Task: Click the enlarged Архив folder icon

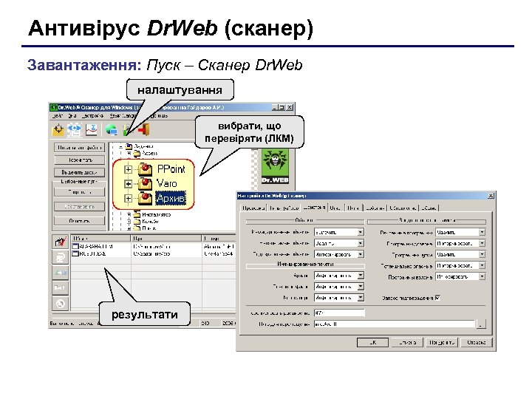Action: coord(146,198)
